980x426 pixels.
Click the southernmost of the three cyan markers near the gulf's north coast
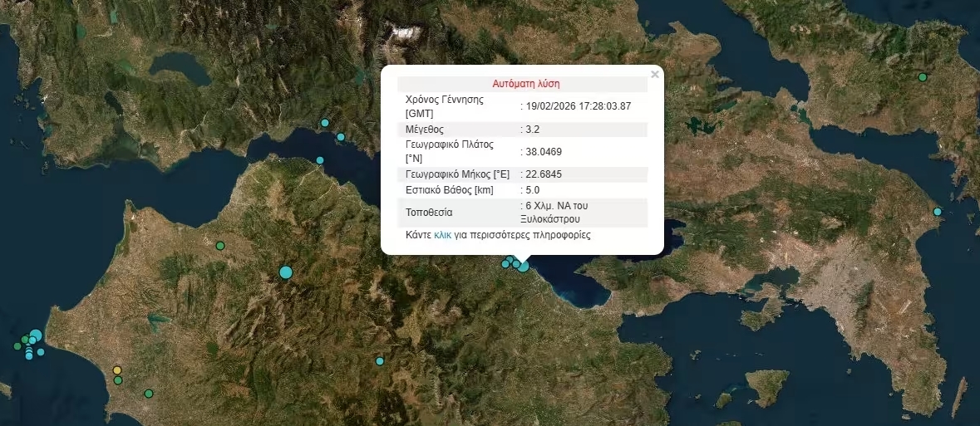click(320, 160)
